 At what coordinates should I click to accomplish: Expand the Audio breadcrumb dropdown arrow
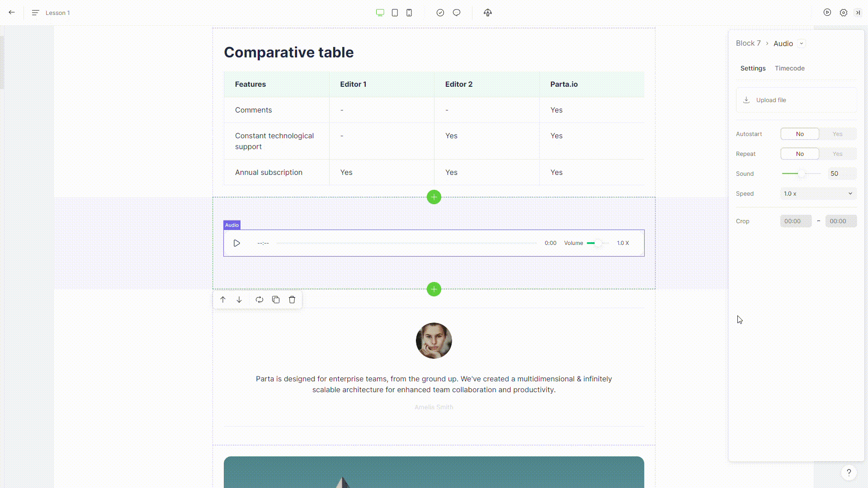coord(802,43)
